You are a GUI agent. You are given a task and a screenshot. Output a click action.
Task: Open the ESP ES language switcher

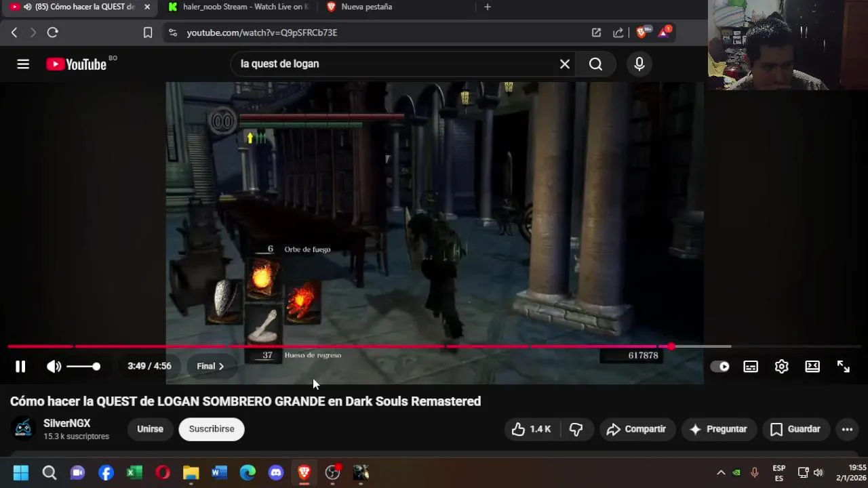coord(779,472)
